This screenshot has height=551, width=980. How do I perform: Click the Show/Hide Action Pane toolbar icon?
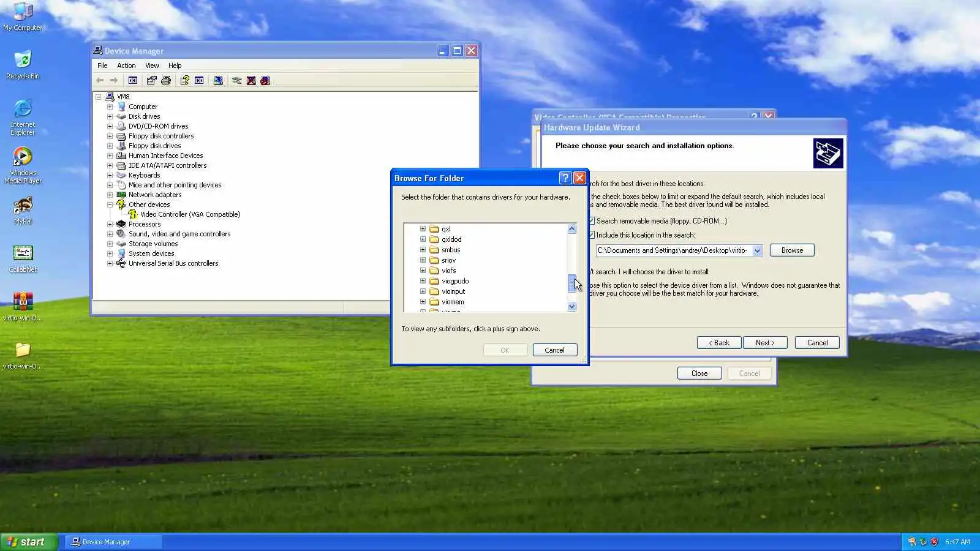click(199, 80)
